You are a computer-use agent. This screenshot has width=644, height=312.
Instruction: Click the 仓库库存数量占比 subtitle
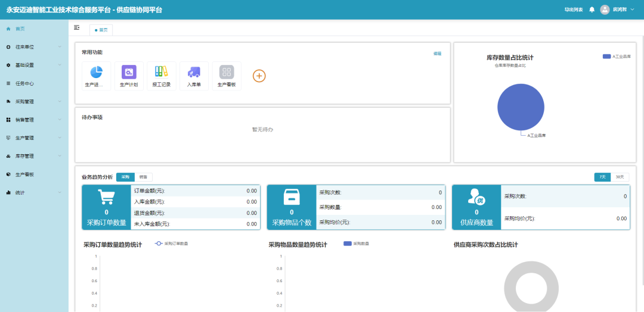[510, 65]
